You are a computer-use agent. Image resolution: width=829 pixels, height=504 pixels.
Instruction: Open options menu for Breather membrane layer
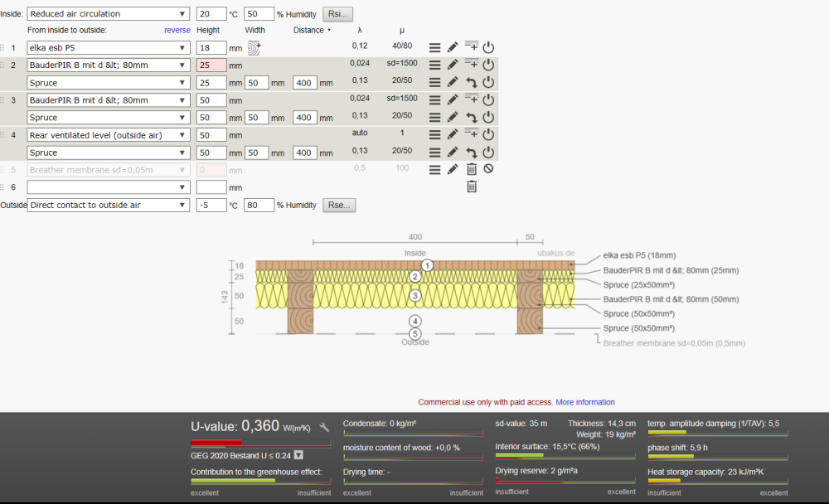pos(434,170)
